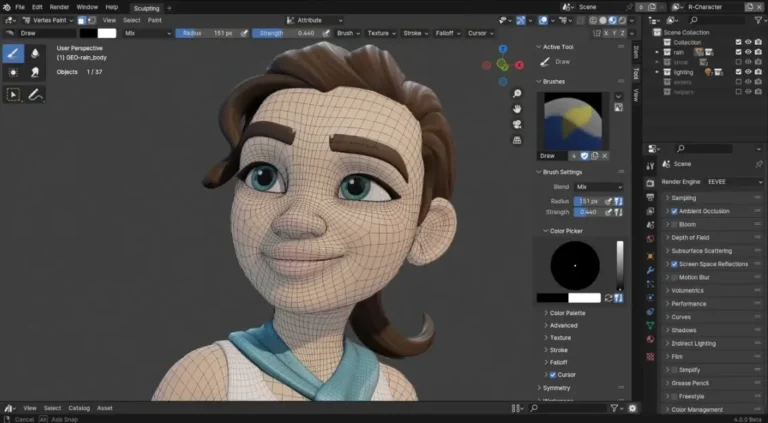Duplicate the Draw brush with the copy icon
This screenshot has width=768, height=423.
tap(595, 156)
